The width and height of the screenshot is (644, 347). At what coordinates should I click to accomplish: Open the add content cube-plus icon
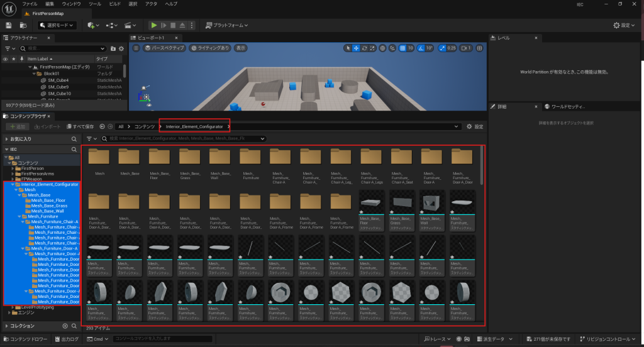[x=91, y=25]
